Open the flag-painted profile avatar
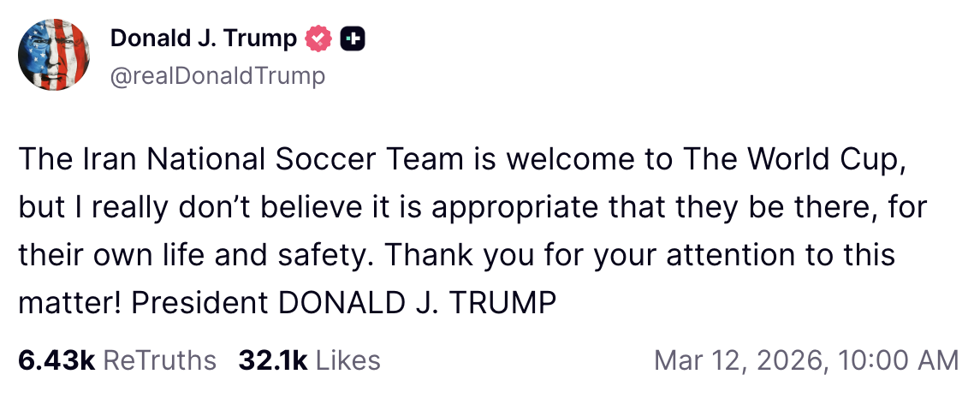This screenshot has height=398, width=980. point(55,56)
